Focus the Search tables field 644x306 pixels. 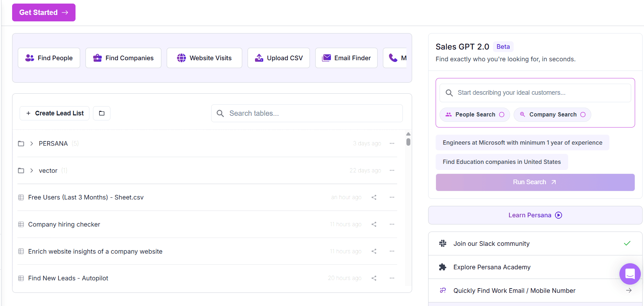(x=307, y=113)
